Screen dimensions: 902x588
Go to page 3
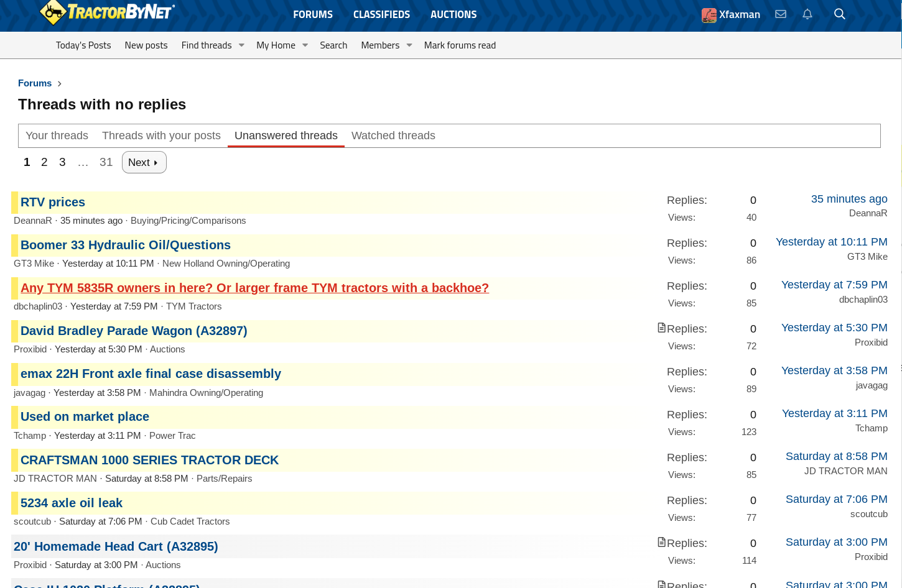[62, 162]
